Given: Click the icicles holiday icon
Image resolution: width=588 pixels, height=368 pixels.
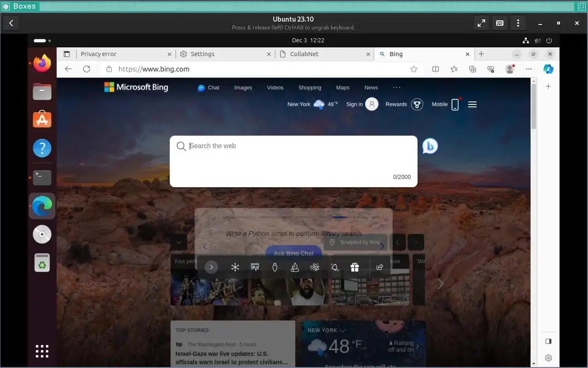Looking at the screenshot, I should 255,267.
